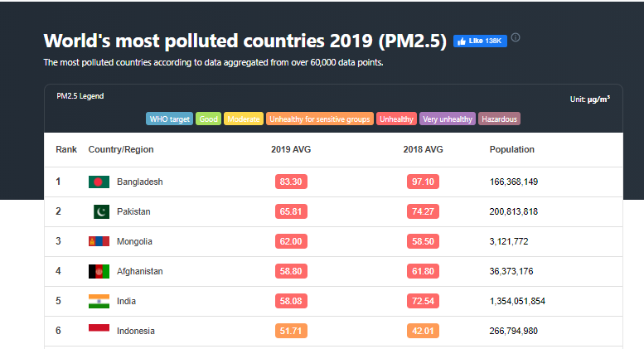This screenshot has width=644, height=349.
Task: Click India's 58.08 value for 2019
Action: 291,301
